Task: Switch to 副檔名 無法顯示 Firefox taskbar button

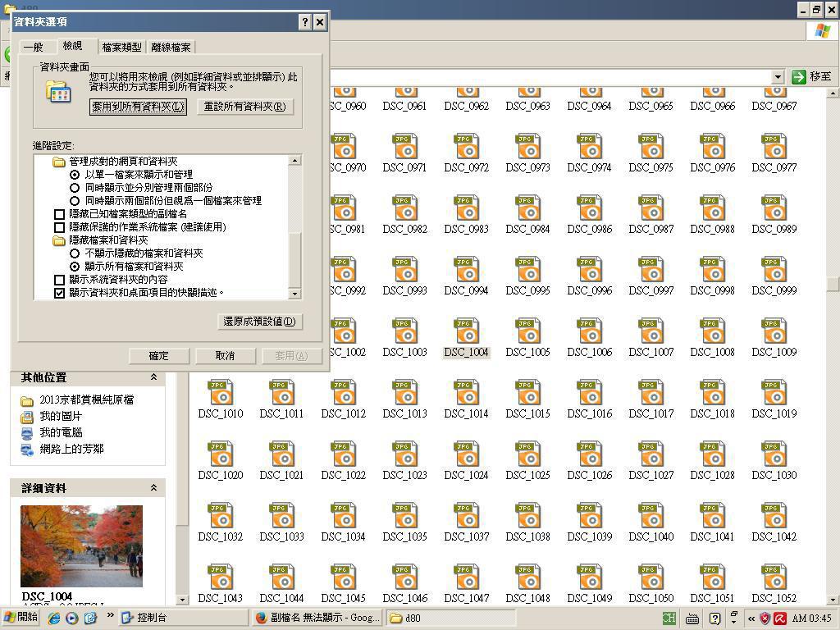Action: 317,619
